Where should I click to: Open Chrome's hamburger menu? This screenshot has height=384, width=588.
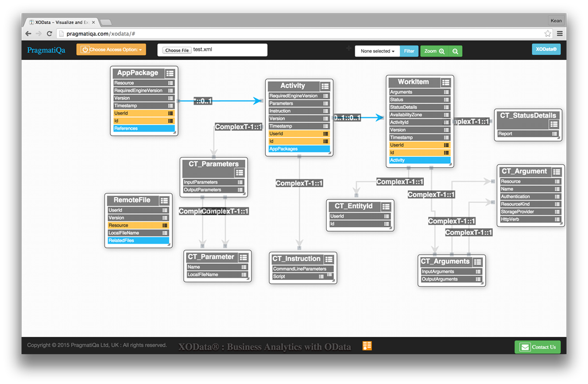coord(560,34)
